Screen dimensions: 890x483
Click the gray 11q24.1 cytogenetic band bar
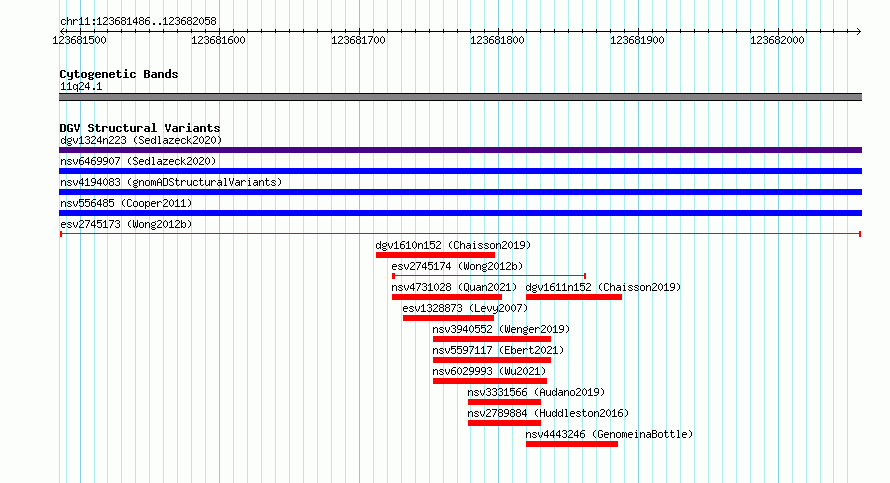pos(460,97)
